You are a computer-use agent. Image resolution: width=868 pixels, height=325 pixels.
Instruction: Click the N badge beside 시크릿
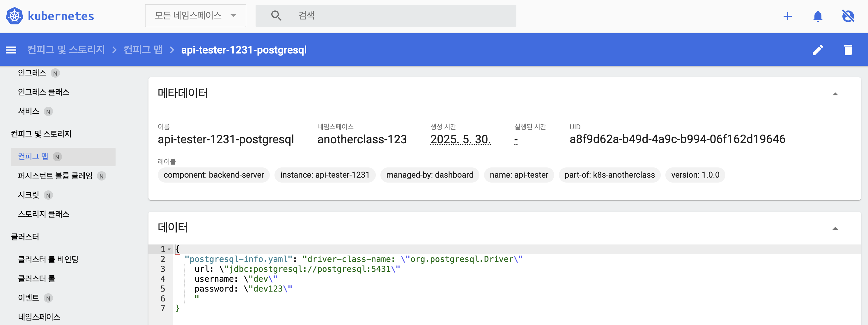point(48,195)
